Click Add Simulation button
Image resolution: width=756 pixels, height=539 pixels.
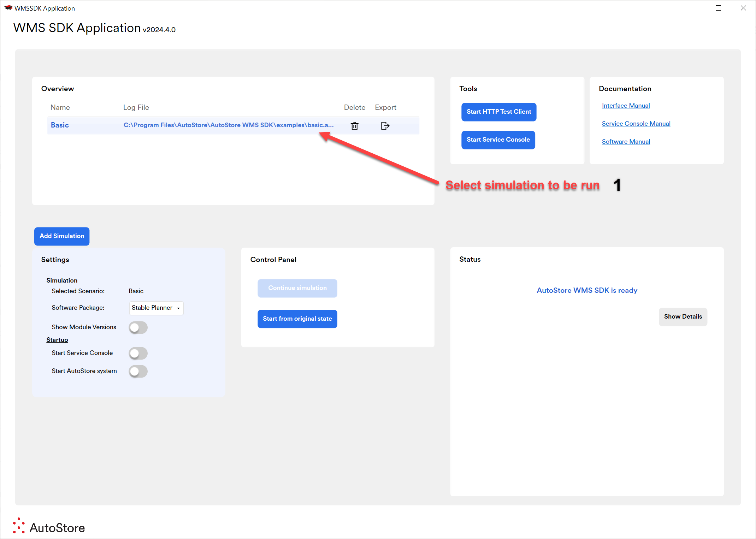[62, 236]
